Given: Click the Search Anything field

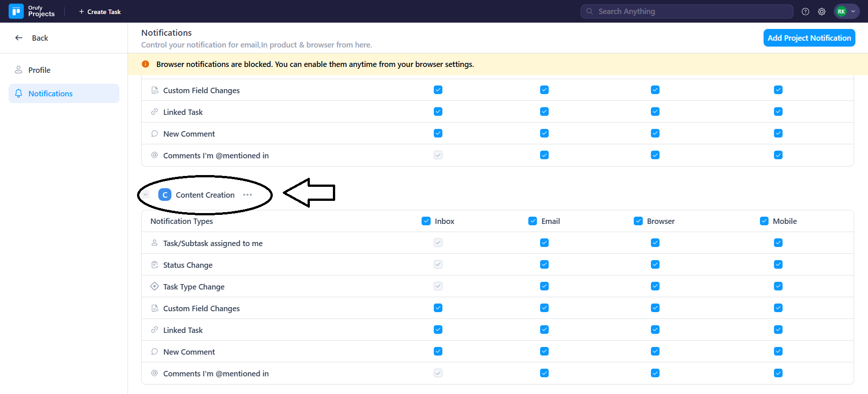Looking at the screenshot, I should click(x=687, y=12).
